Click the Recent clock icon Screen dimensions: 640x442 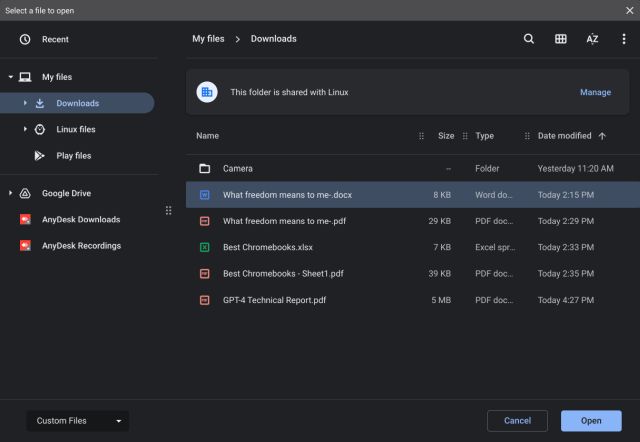coord(25,39)
